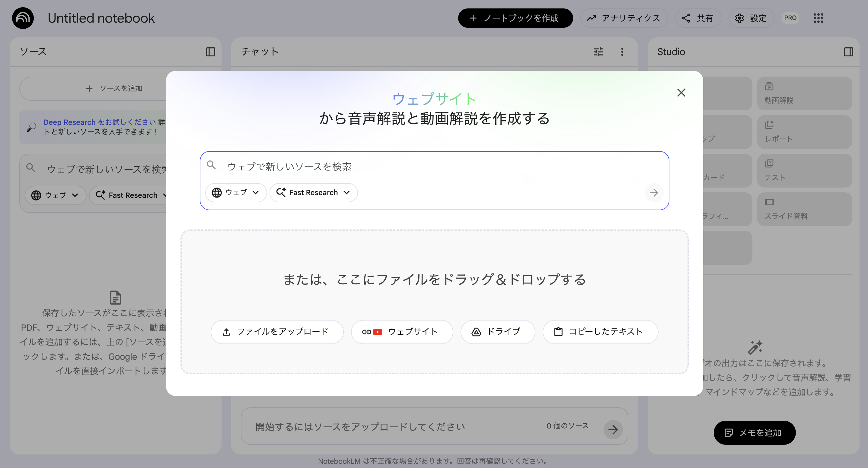Open the chat settings sliders icon
This screenshot has width=868, height=468.
598,52
